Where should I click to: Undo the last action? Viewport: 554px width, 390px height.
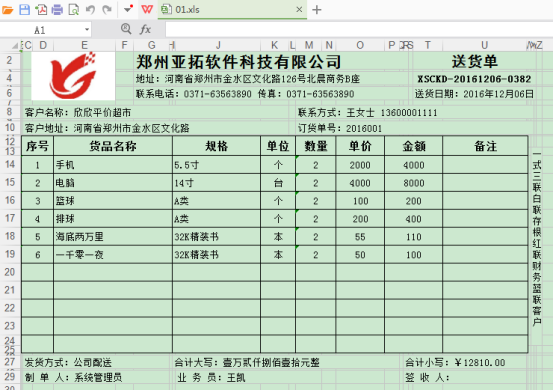coord(90,10)
